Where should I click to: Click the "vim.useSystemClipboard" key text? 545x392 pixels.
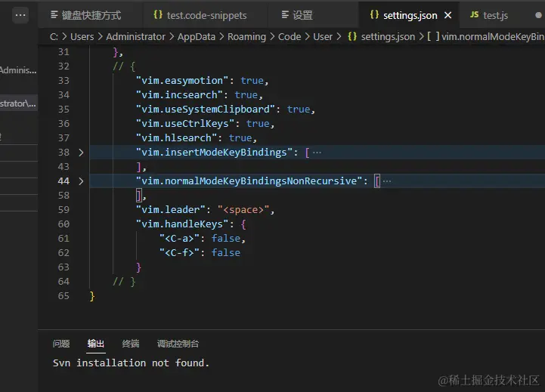coord(206,109)
